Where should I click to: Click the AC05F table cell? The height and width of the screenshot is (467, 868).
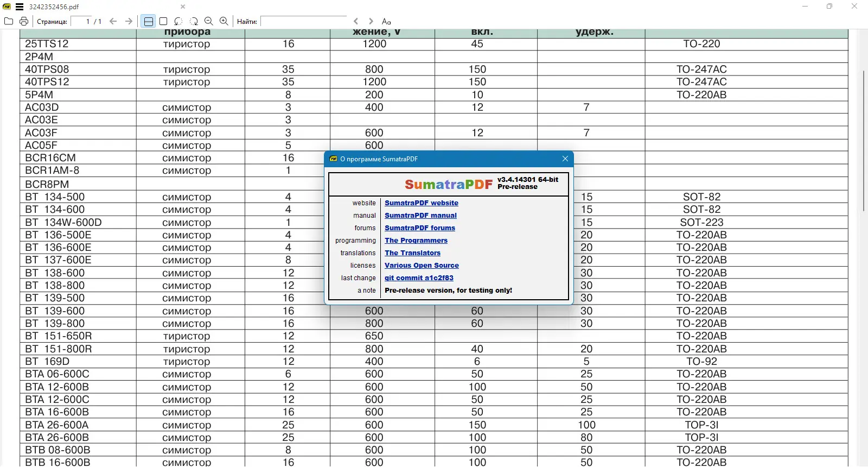pyautogui.click(x=78, y=146)
